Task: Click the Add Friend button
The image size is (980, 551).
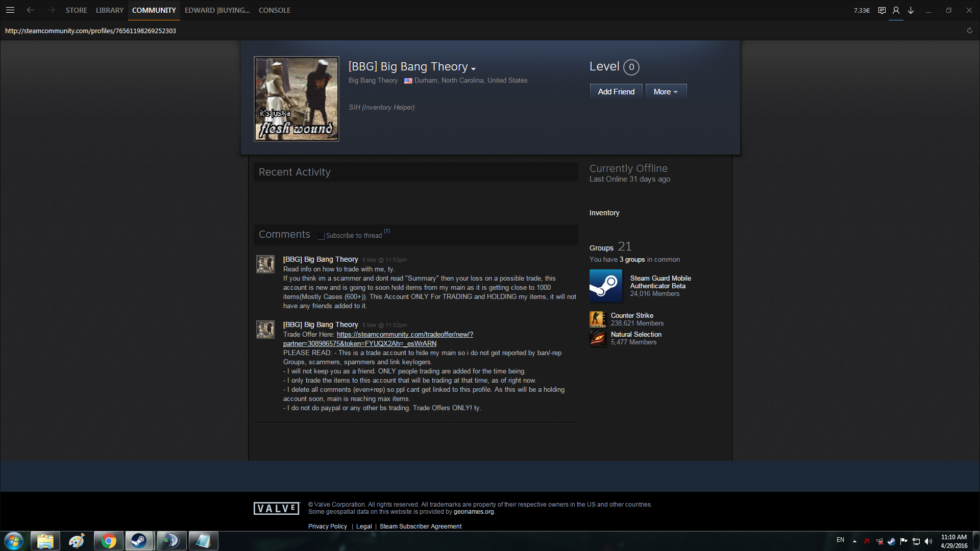Action: pyautogui.click(x=616, y=92)
